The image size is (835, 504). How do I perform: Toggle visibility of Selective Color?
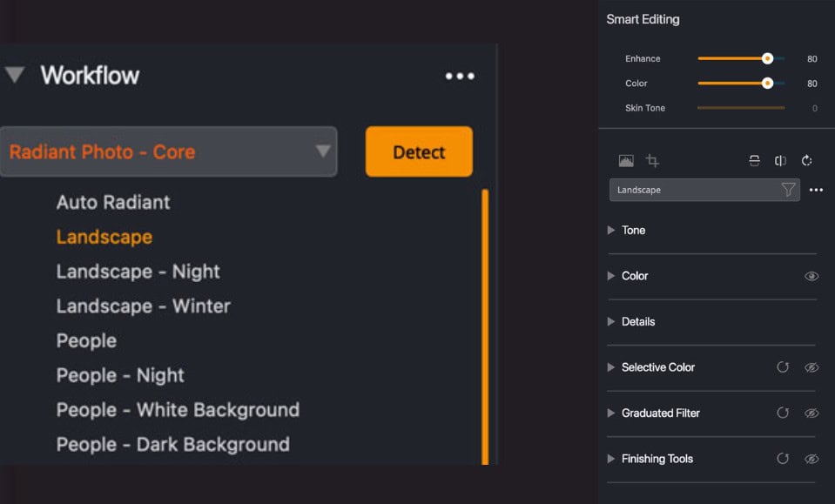811,367
